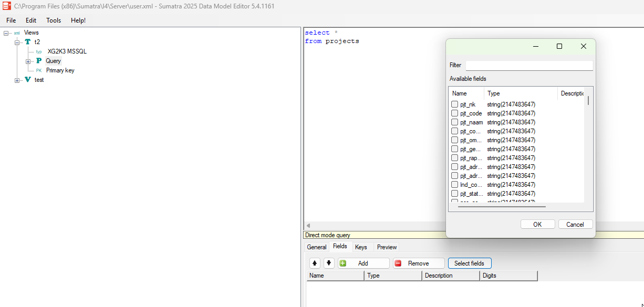Image resolution: width=644 pixels, height=307 pixels.
Task: Click the move down arrow button
Action: (x=329, y=263)
